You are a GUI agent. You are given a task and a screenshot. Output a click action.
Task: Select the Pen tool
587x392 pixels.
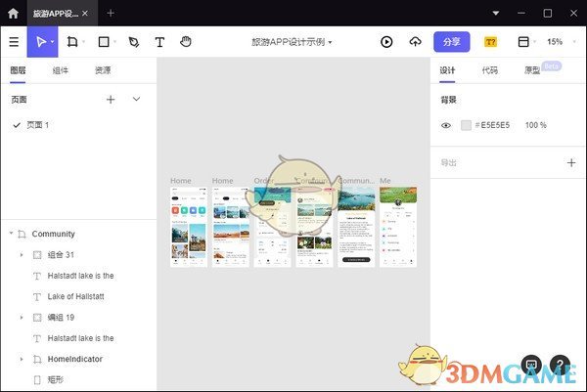click(133, 42)
